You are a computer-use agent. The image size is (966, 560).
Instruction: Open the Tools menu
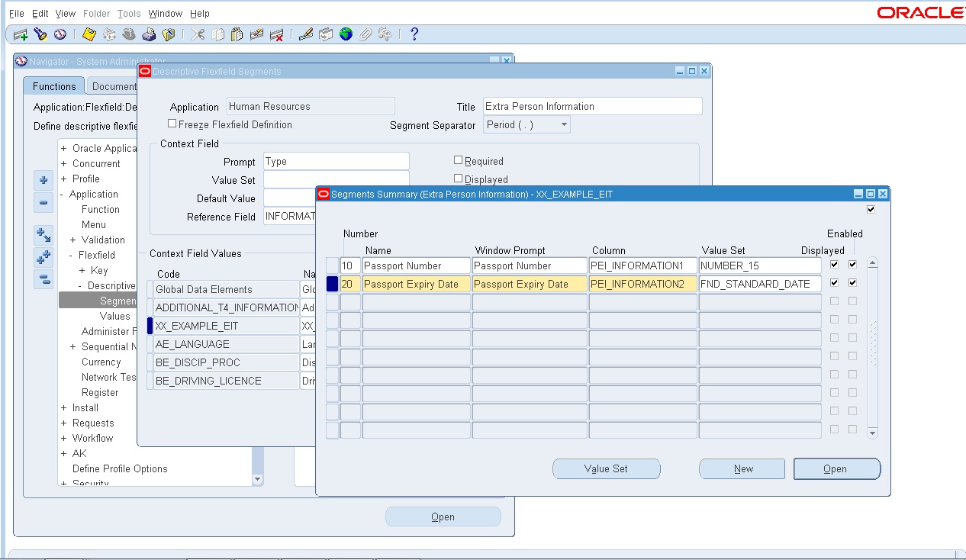[x=128, y=13]
